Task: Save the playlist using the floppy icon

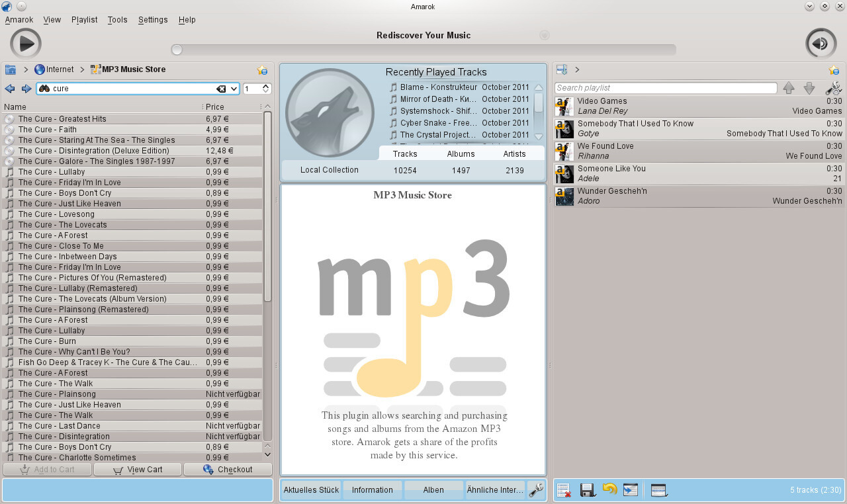Action: [x=588, y=490]
